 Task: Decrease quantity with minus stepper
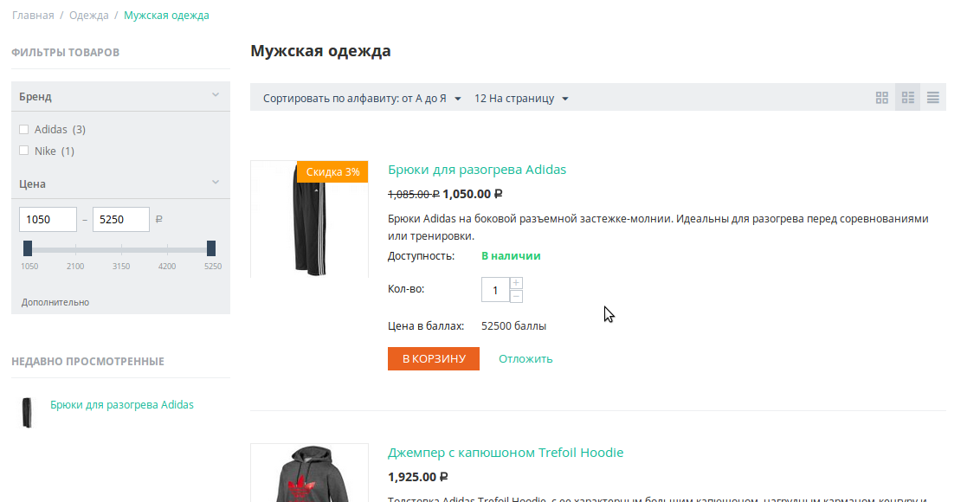pos(517,297)
